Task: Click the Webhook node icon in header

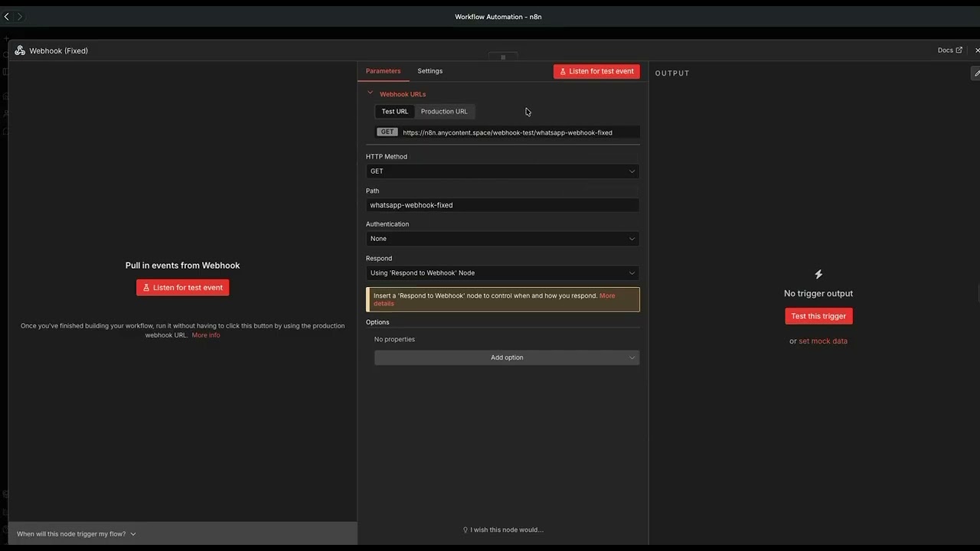Action: 20,51
